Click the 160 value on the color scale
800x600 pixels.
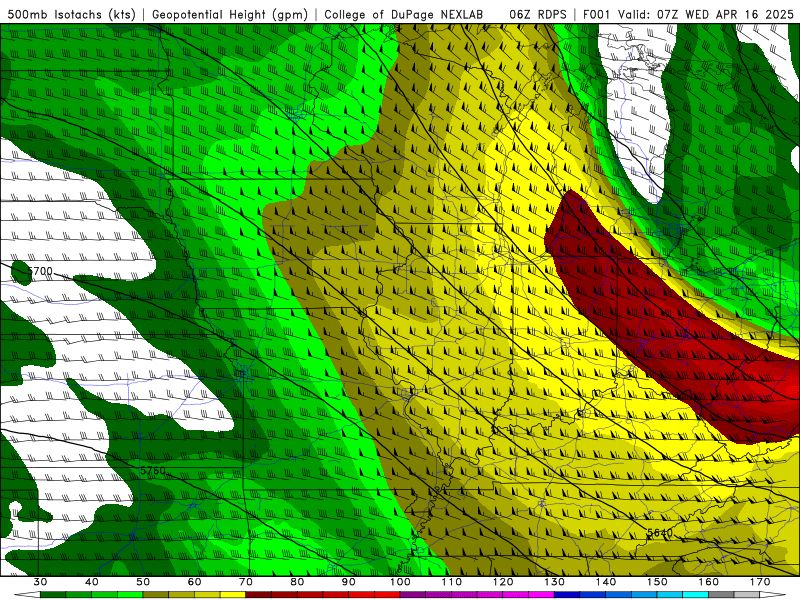click(709, 582)
